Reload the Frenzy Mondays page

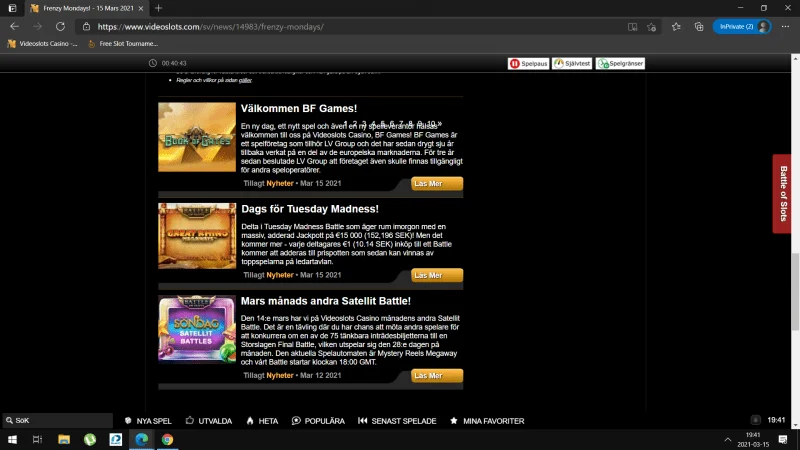pyautogui.click(x=60, y=27)
